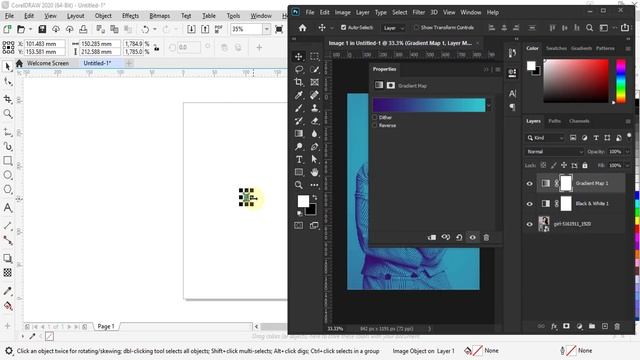Select CorelDRAW Crop tool
This screenshot has height=360, width=640.
pos(7,99)
